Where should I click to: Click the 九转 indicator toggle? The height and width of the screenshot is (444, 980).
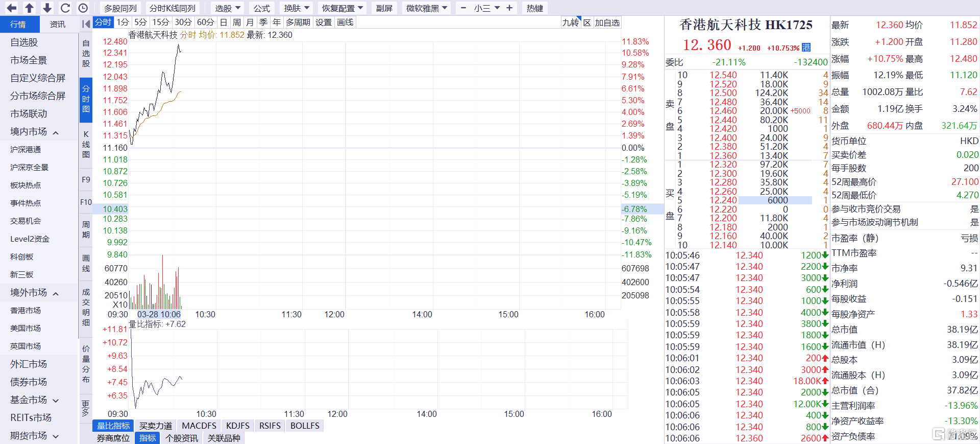point(571,22)
